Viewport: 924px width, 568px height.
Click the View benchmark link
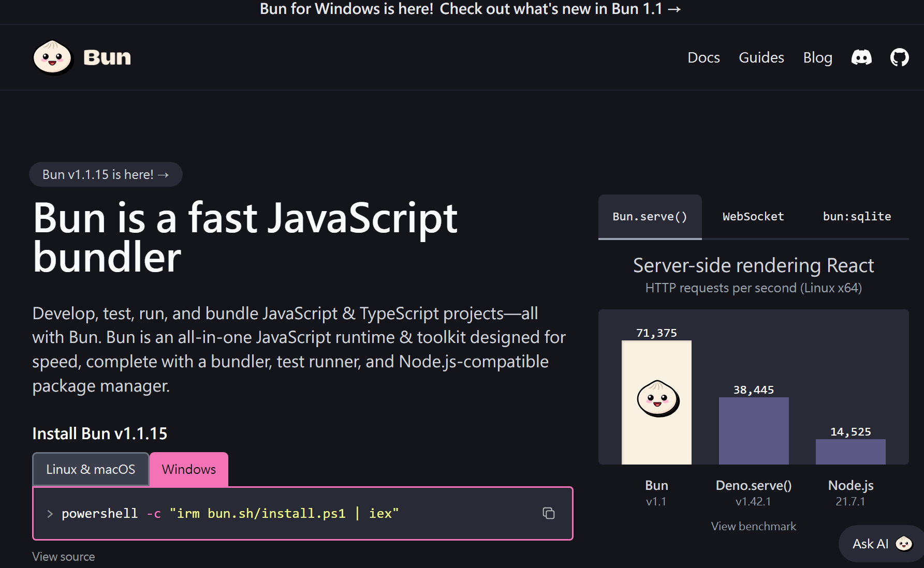point(754,526)
